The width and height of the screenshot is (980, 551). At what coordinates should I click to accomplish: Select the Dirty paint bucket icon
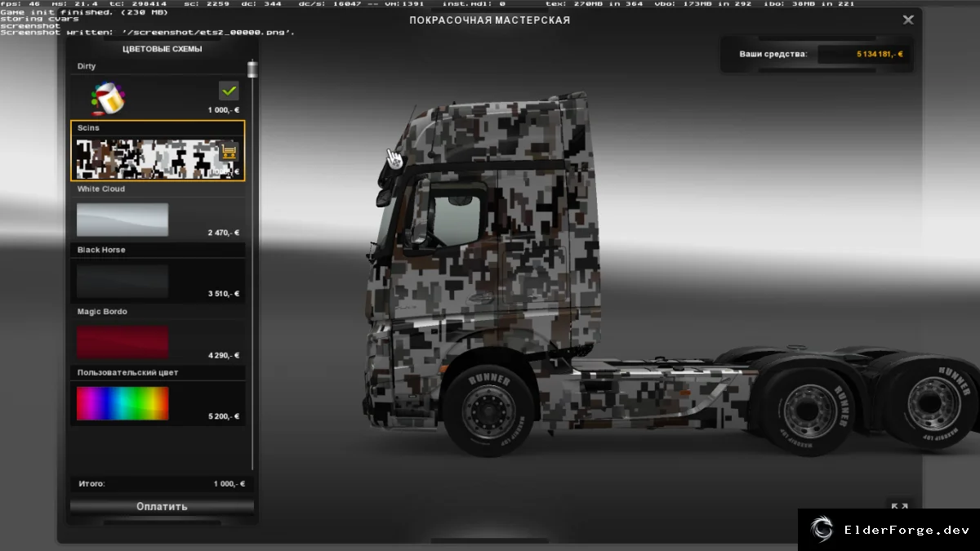tap(109, 99)
